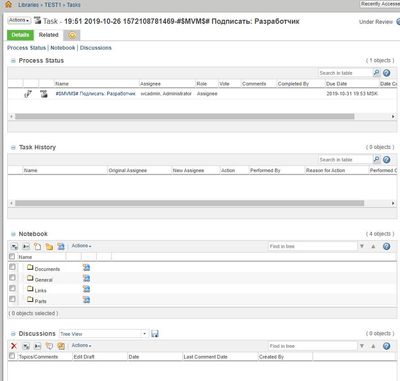400x381 pixels.
Task: Tick the Notebook header select-all checkbox
Action: (x=12, y=256)
